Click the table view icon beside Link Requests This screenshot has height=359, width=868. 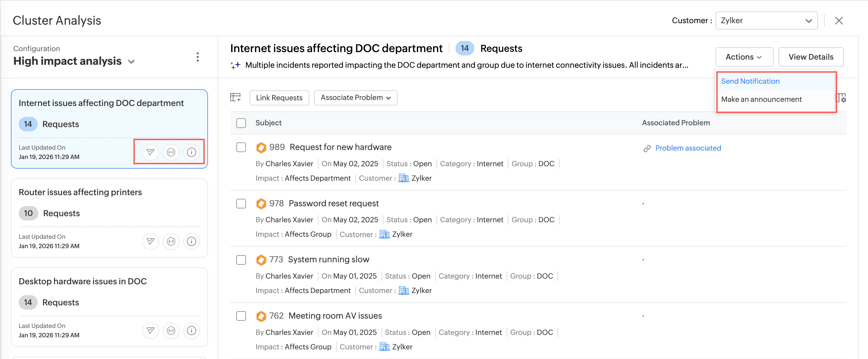235,98
